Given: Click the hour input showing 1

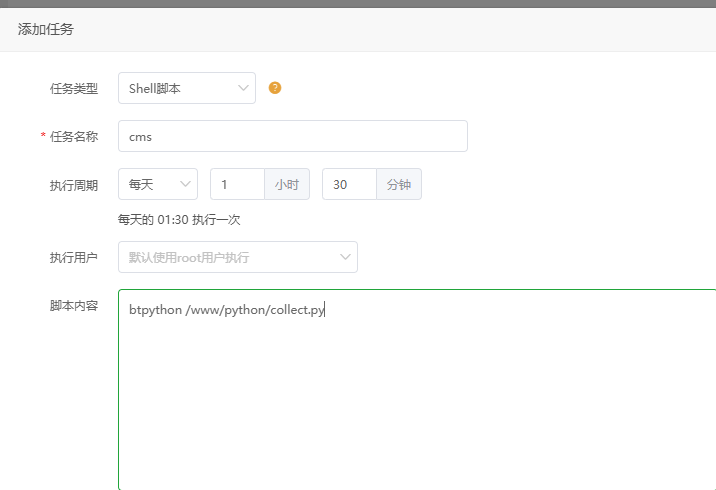Looking at the screenshot, I should [x=237, y=184].
